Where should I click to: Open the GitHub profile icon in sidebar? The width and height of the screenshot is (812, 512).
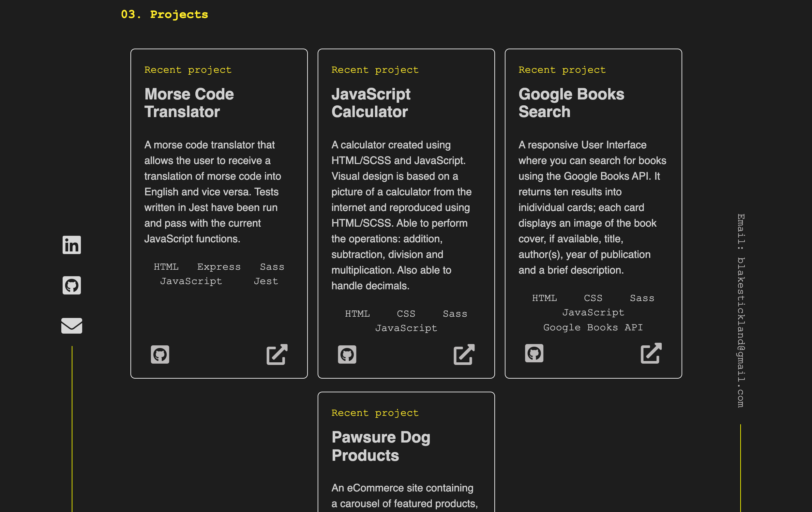click(71, 285)
